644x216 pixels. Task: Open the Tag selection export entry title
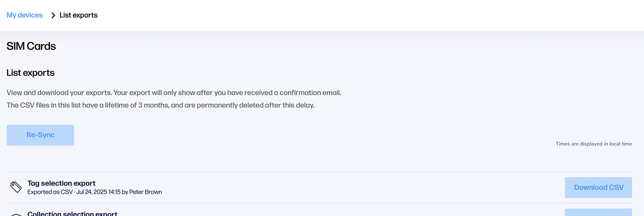click(61, 183)
